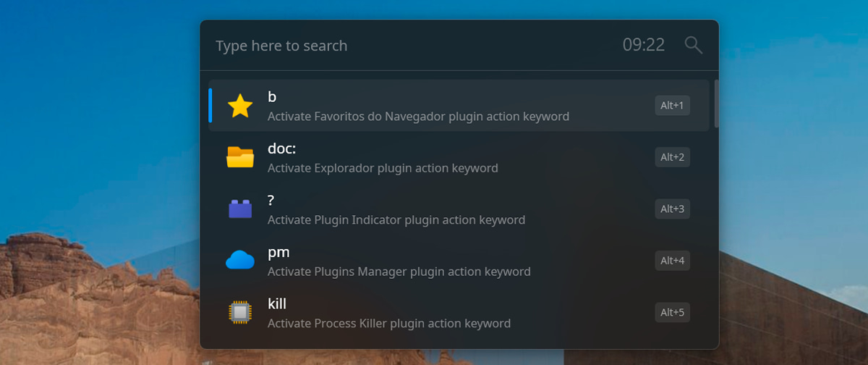Choose the '?' keyword result title
Viewport: 868px width, 365px height.
271,201
